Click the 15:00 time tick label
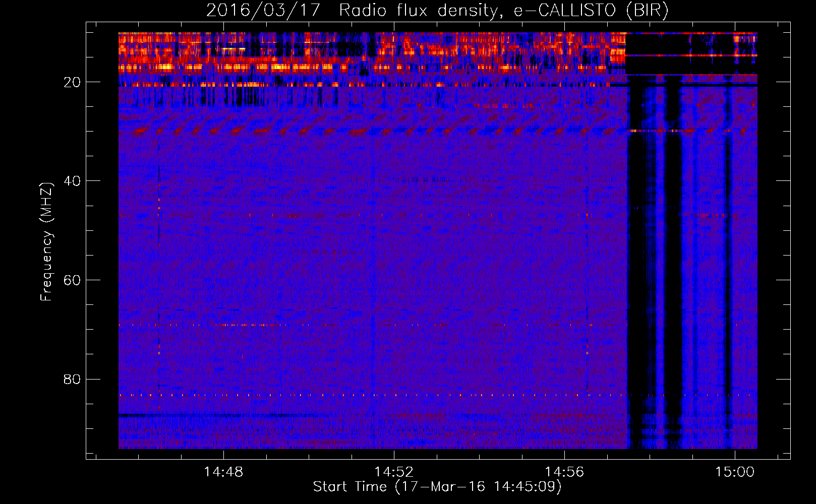Image resolution: width=816 pixels, height=504 pixels. pos(735,472)
